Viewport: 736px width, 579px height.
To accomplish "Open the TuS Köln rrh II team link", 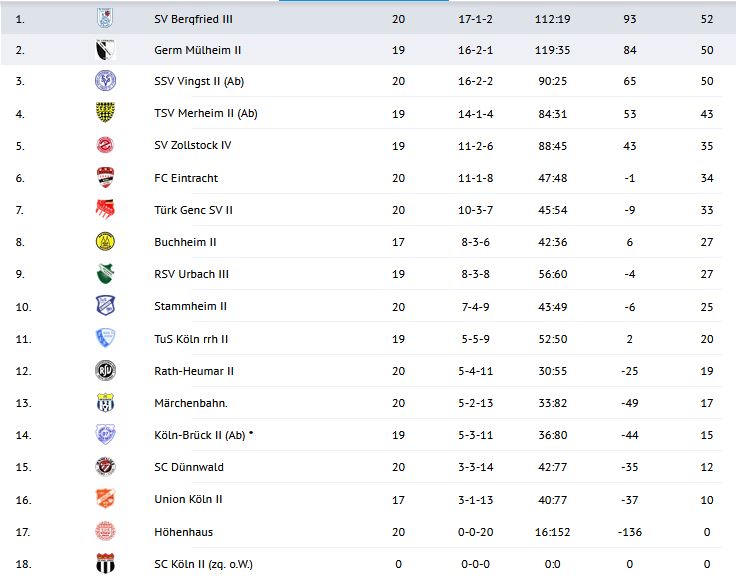I will pos(191,339).
